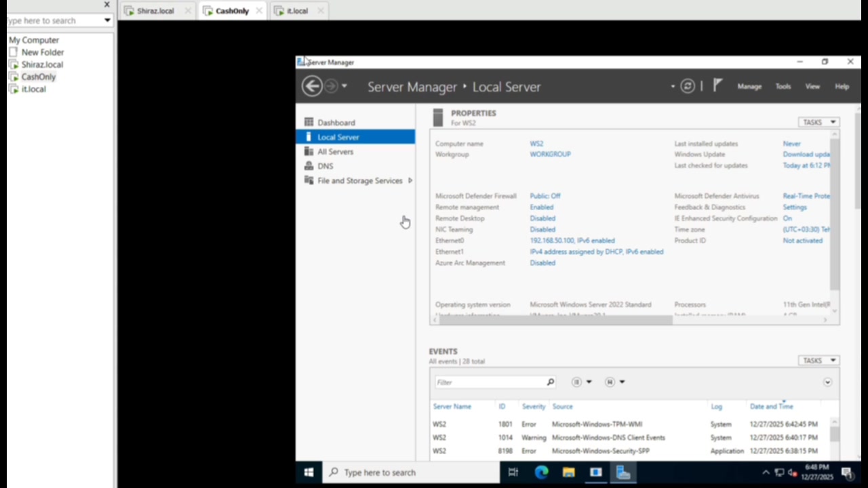Open the notifications flag icon
This screenshot has height=488, width=868.
pyautogui.click(x=717, y=85)
